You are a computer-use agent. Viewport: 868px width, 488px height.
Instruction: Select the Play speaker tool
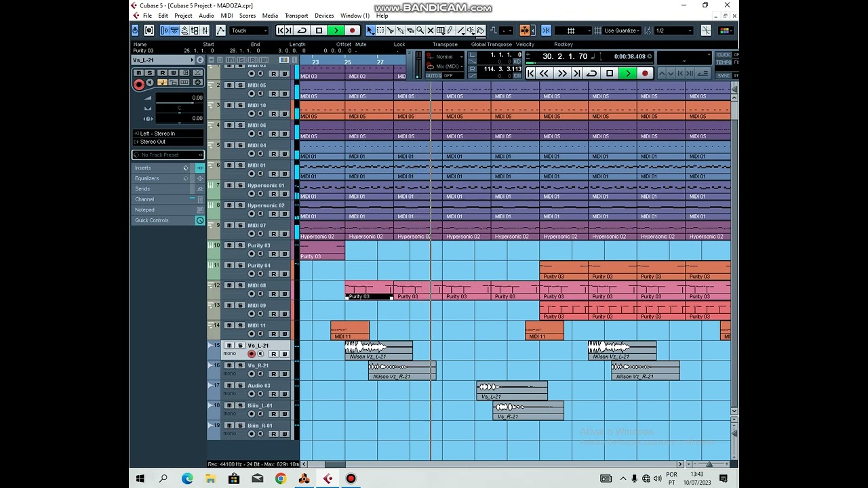click(470, 30)
